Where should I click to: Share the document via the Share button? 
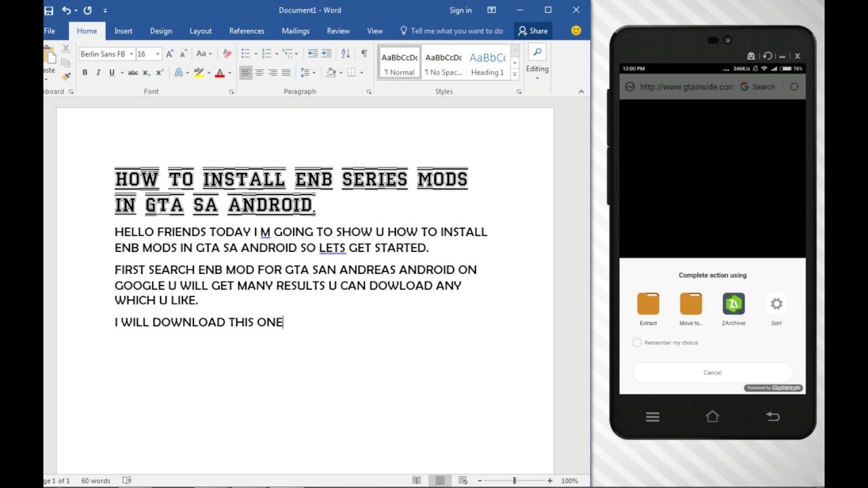pyautogui.click(x=532, y=30)
